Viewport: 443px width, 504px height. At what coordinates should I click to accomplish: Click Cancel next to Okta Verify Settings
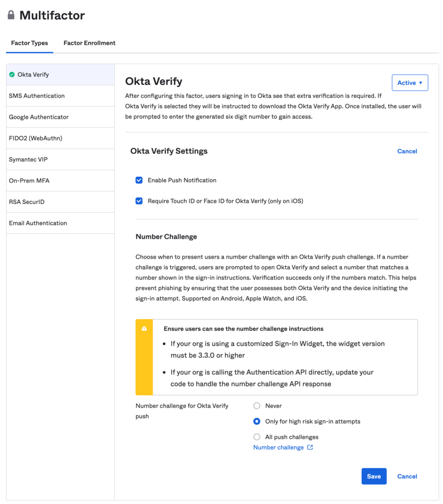pyautogui.click(x=407, y=151)
